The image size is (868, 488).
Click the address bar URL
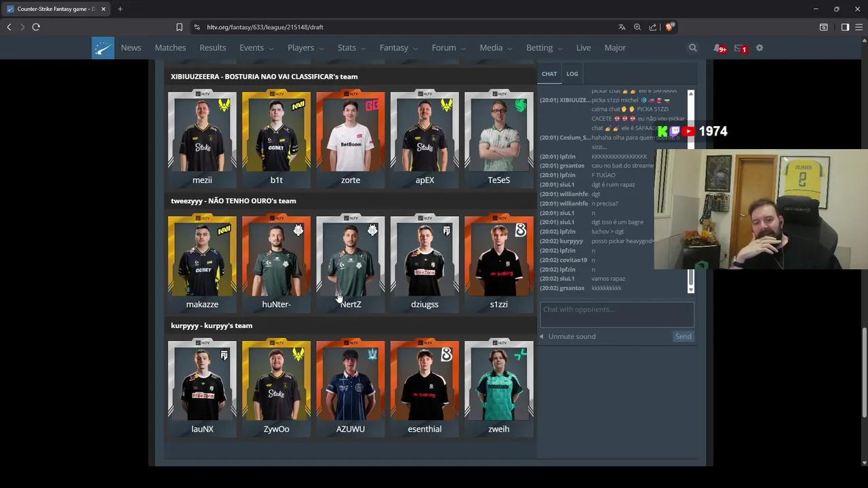coord(265,27)
